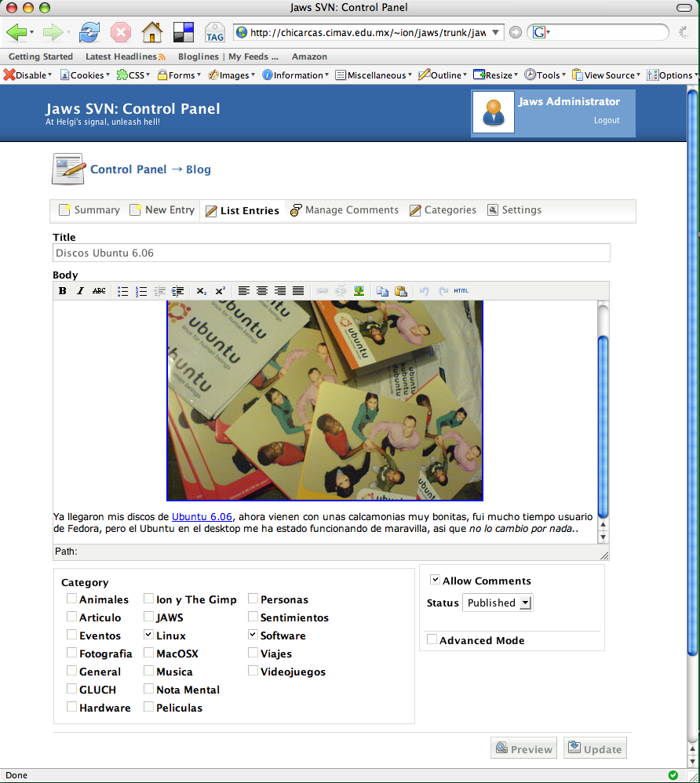Click the Copy icon in editor toolbar

point(383,290)
